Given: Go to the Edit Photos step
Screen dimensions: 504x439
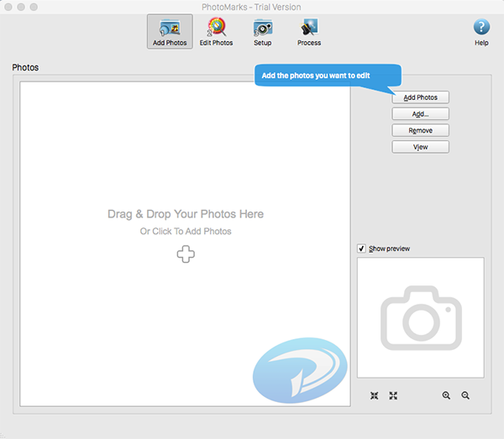Looking at the screenshot, I should 216,31.
